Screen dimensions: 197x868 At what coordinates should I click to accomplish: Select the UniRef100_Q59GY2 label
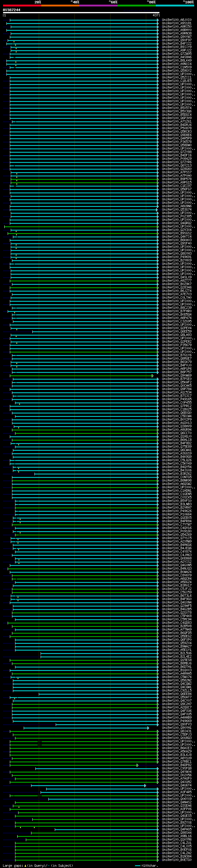177,71
